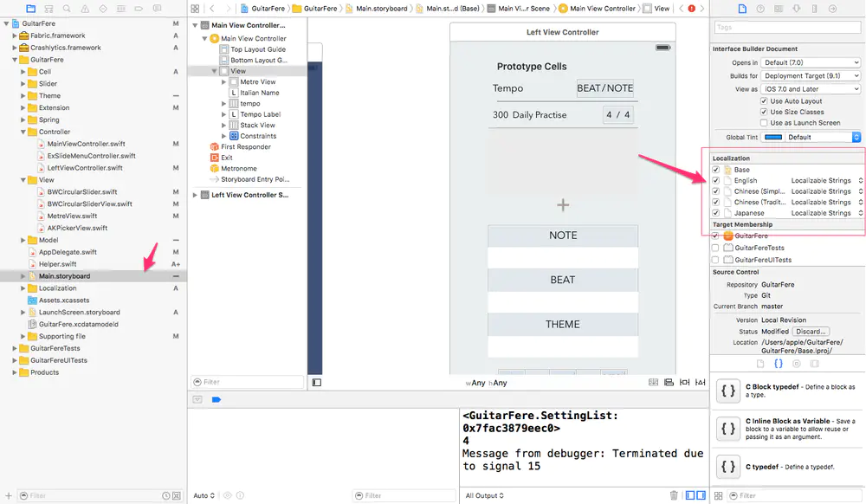Expand the Metre View outline item

(223, 81)
